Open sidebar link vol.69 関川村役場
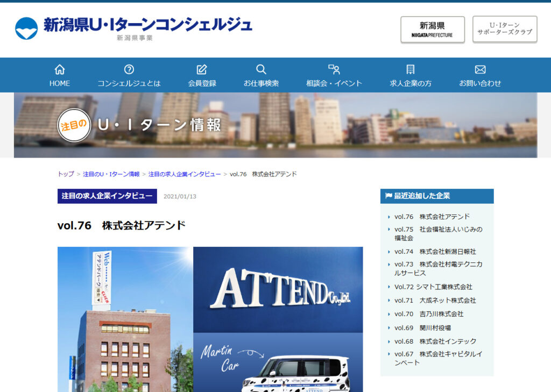 422,327
